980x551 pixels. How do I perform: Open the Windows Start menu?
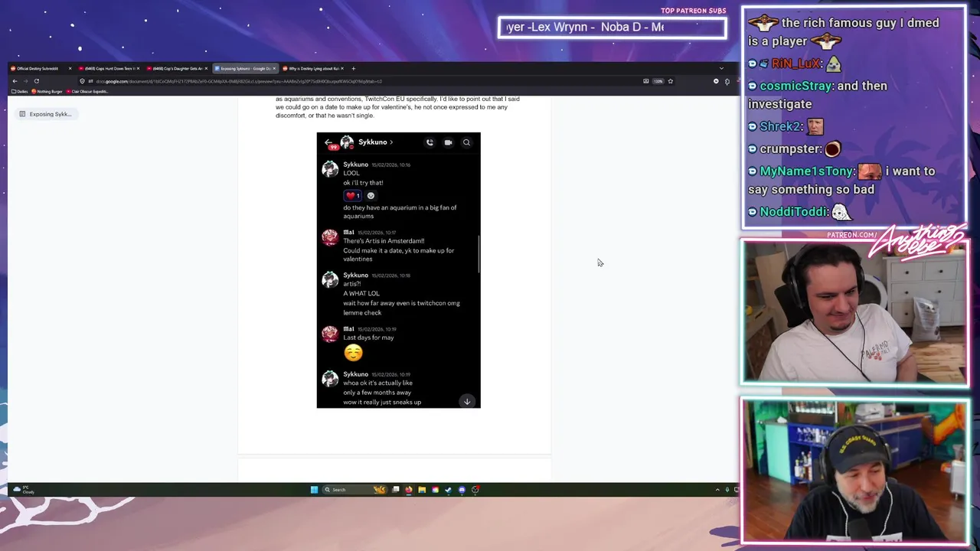pyautogui.click(x=314, y=490)
